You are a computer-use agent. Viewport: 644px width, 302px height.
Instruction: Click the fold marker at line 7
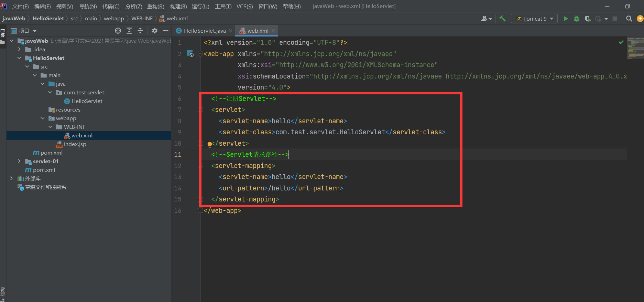pos(200,110)
